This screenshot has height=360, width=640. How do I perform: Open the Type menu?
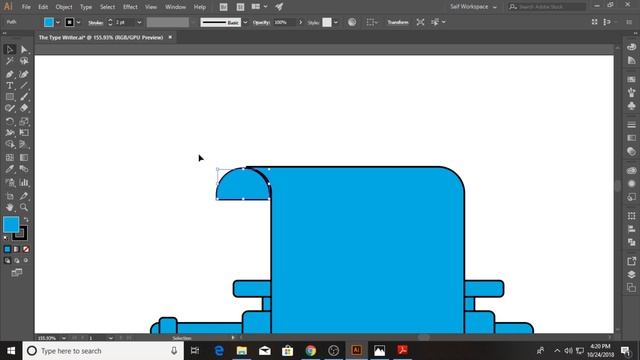click(86, 7)
